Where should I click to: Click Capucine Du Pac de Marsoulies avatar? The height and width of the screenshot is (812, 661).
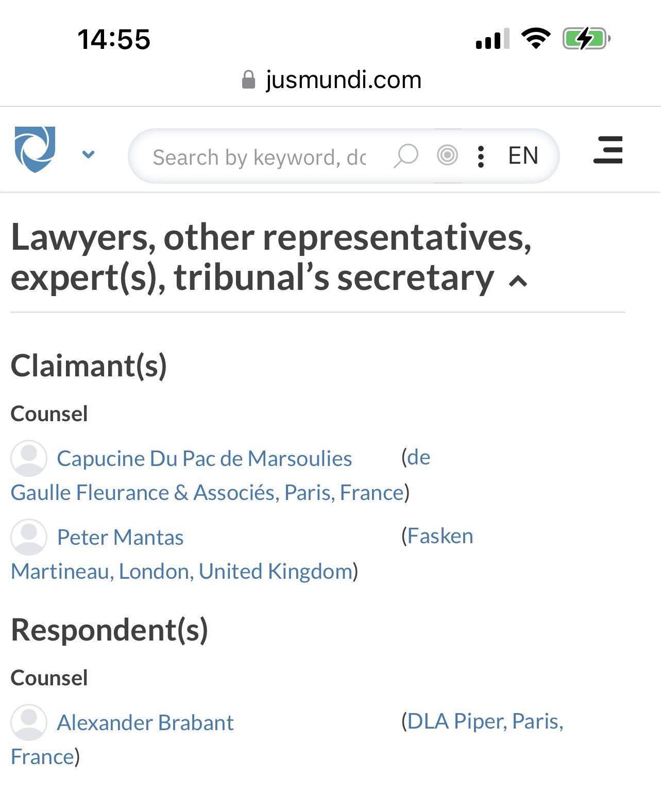(x=29, y=458)
